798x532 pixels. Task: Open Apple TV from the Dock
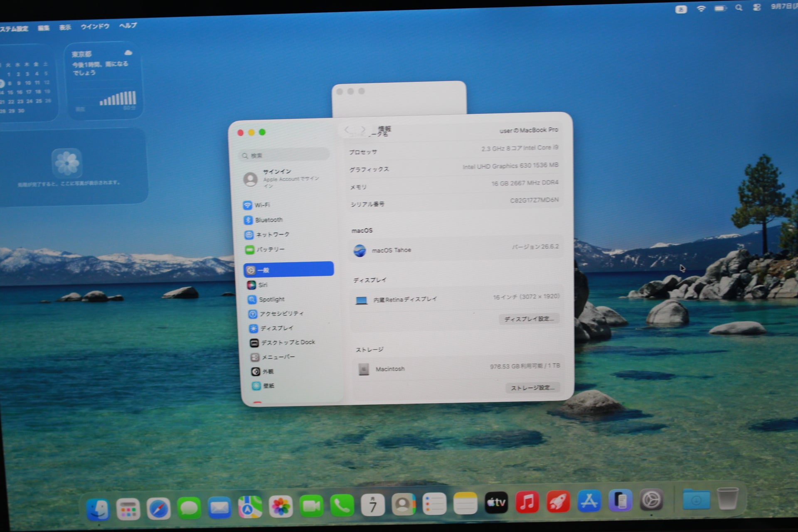pos(496,502)
